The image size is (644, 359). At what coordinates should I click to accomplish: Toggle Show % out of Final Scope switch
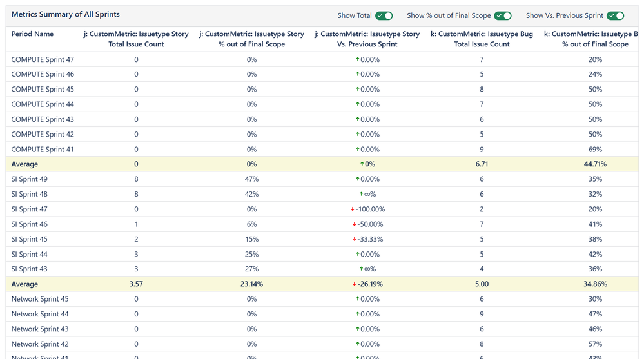pos(503,15)
